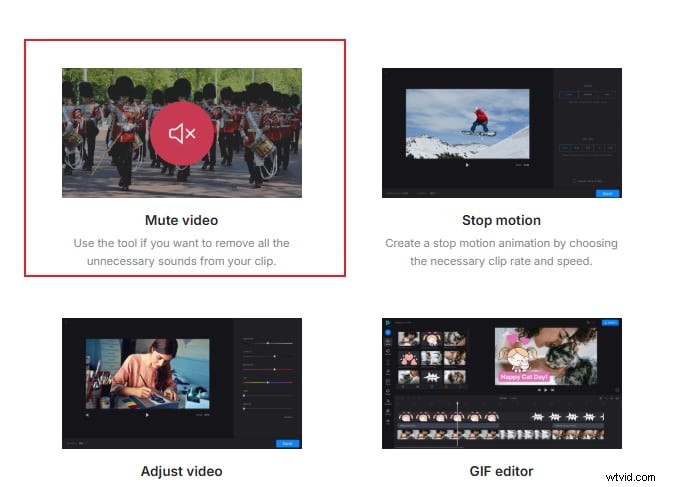Viewport: 675px width, 487px height.
Task: Click the red muted speaker icon
Action: [x=182, y=133]
